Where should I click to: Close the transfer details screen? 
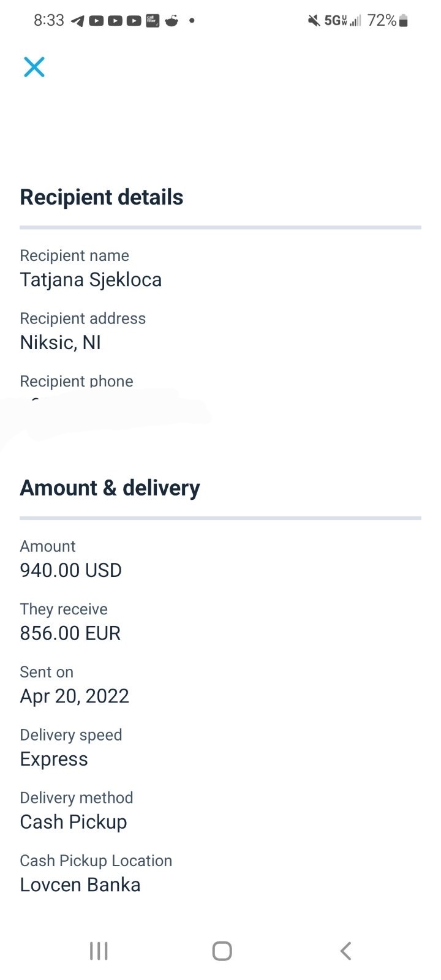tap(34, 67)
